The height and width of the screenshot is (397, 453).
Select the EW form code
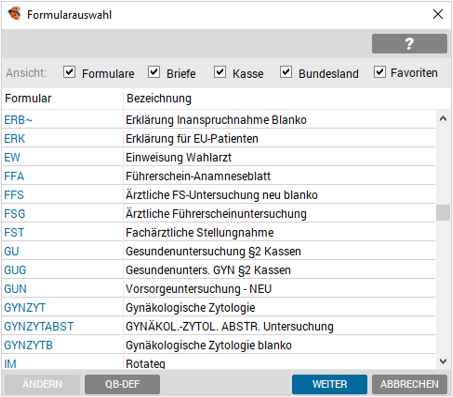(x=12, y=157)
